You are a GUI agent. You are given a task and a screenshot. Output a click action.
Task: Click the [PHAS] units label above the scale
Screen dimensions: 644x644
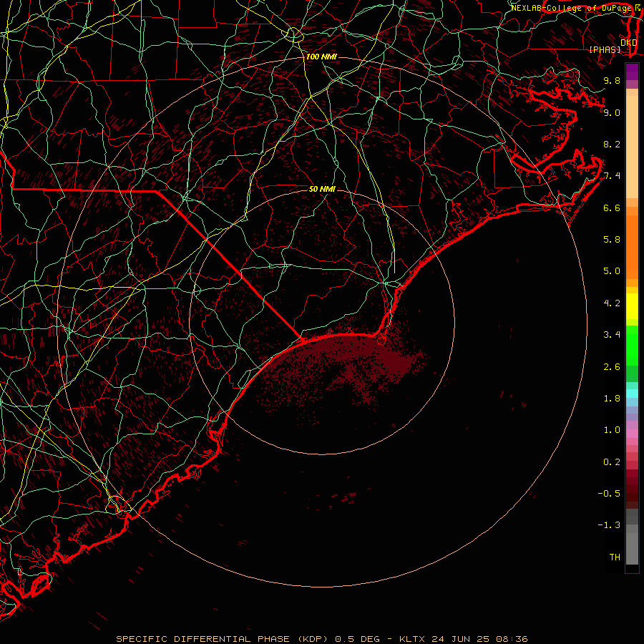pos(605,49)
